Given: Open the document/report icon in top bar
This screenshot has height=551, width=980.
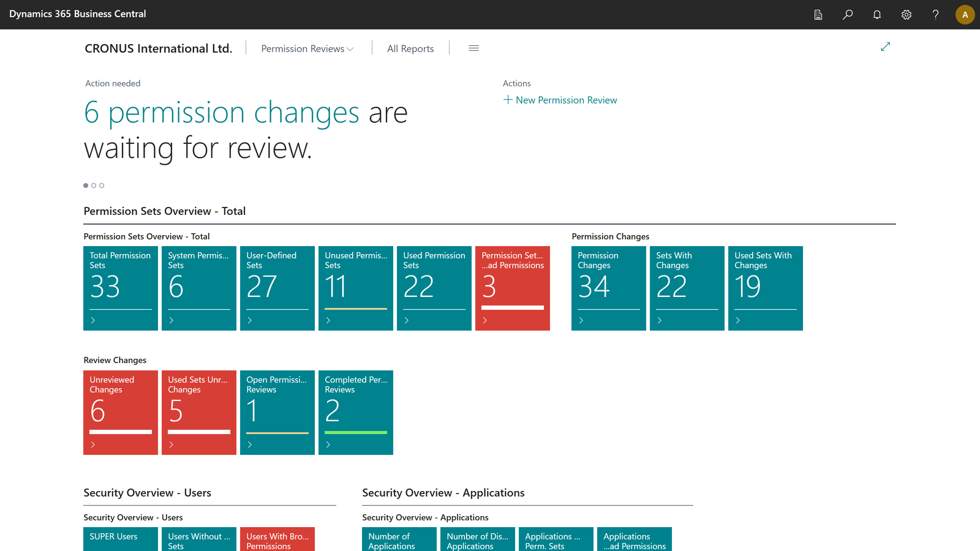Looking at the screenshot, I should 818,15.
